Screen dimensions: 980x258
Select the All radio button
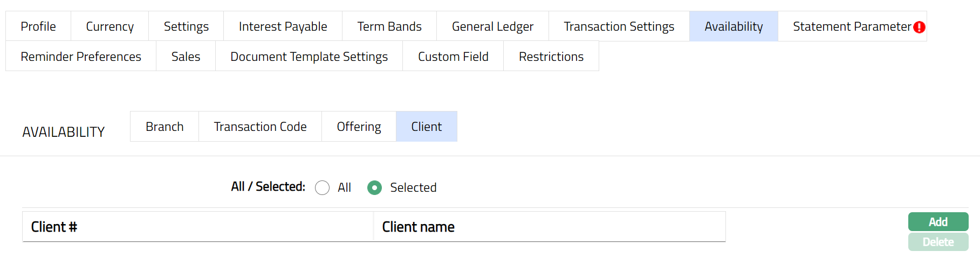pyautogui.click(x=323, y=187)
